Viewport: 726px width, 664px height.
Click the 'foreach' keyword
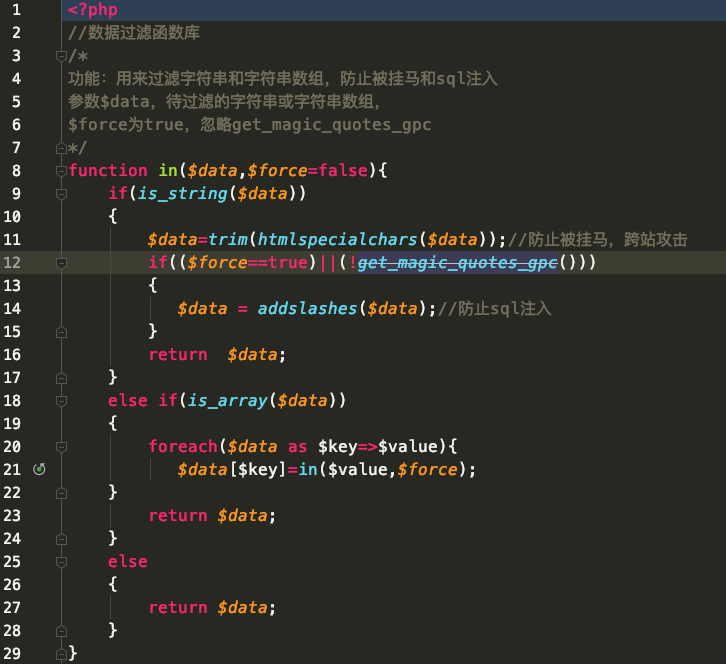click(183, 446)
